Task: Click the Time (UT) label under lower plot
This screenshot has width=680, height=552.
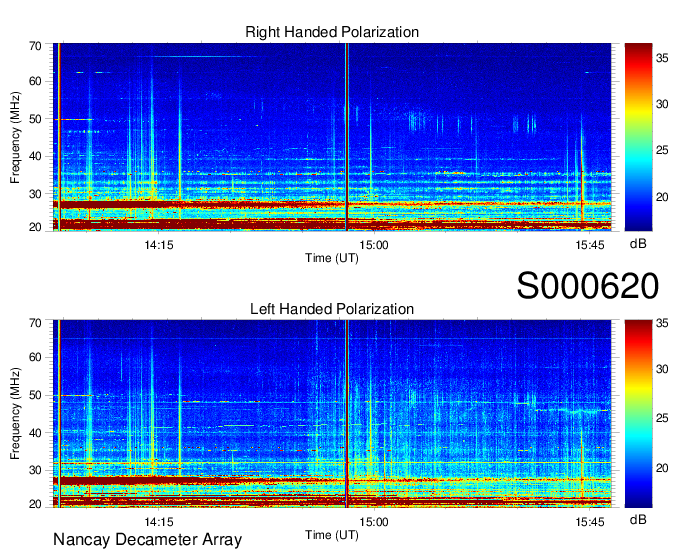Action: tap(332, 535)
